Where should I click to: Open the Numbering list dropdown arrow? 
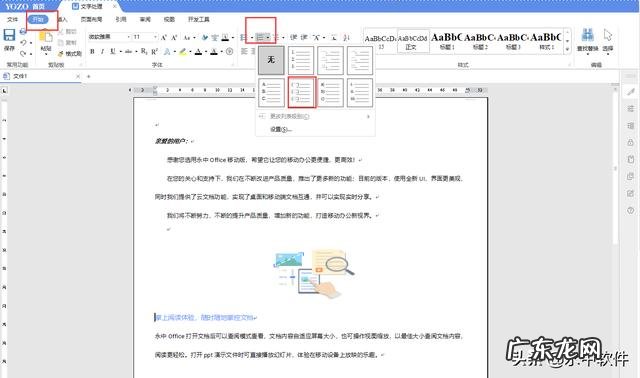click(x=268, y=38)
